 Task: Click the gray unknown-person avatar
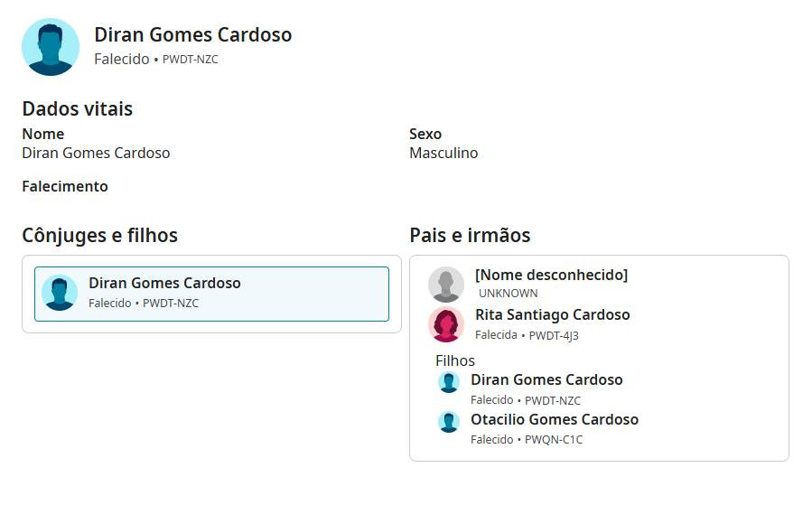click(446, 284)
